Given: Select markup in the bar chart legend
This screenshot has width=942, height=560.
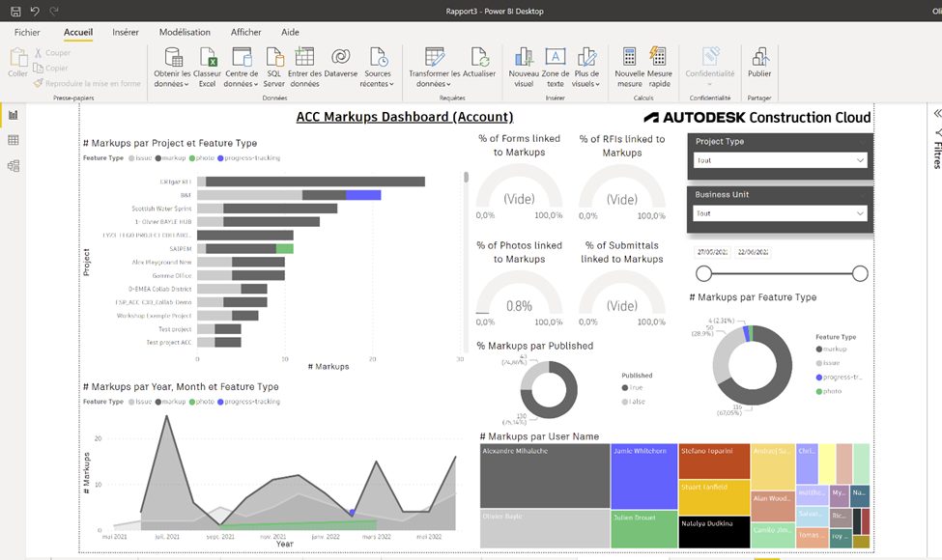Looking at the screenshot, I should click(171, 157).
